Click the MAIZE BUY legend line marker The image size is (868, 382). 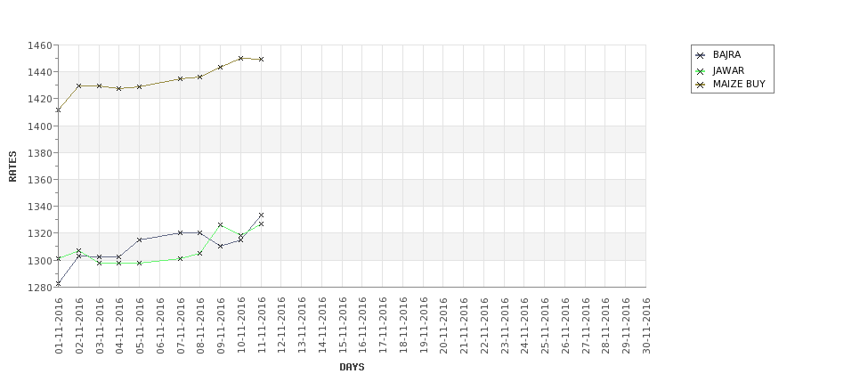(x=701, y=85)
